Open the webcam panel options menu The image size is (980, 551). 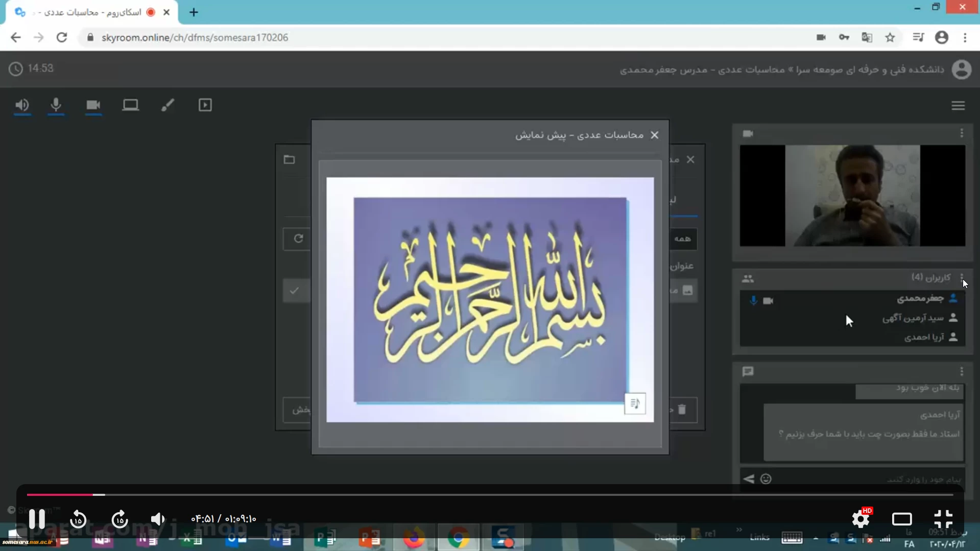pos(962,133)
